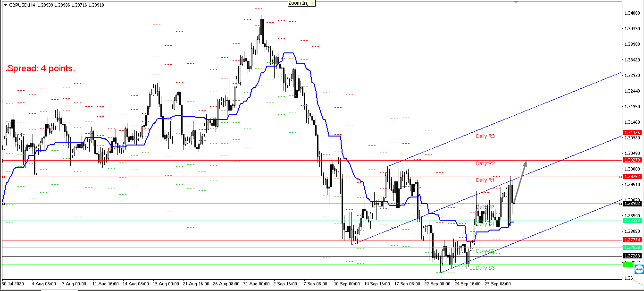
Task: Click the 31 Aug 00:00 time label
Action: tap(257, 284)
